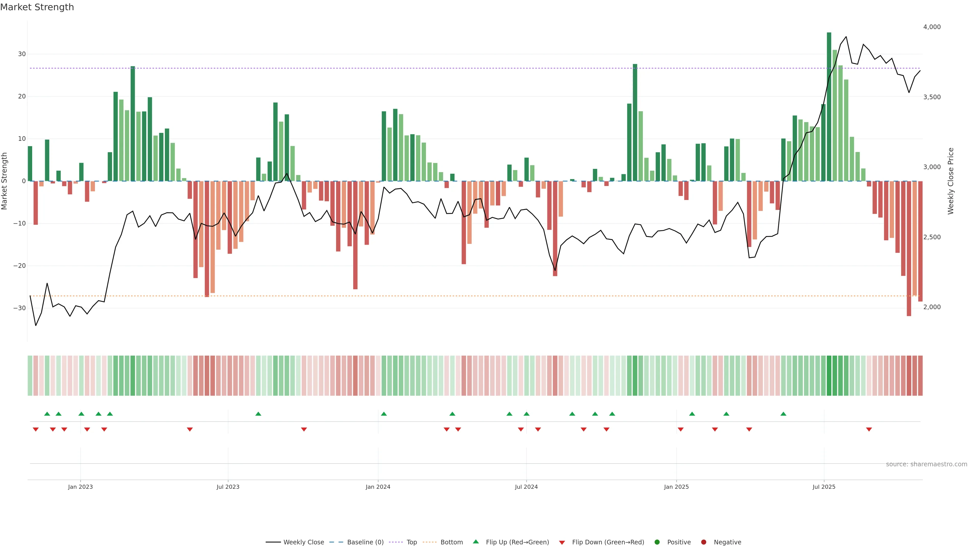Click the flip-up triangle nearest Jan 2024
980x551 pixels.
click(384, 414)
